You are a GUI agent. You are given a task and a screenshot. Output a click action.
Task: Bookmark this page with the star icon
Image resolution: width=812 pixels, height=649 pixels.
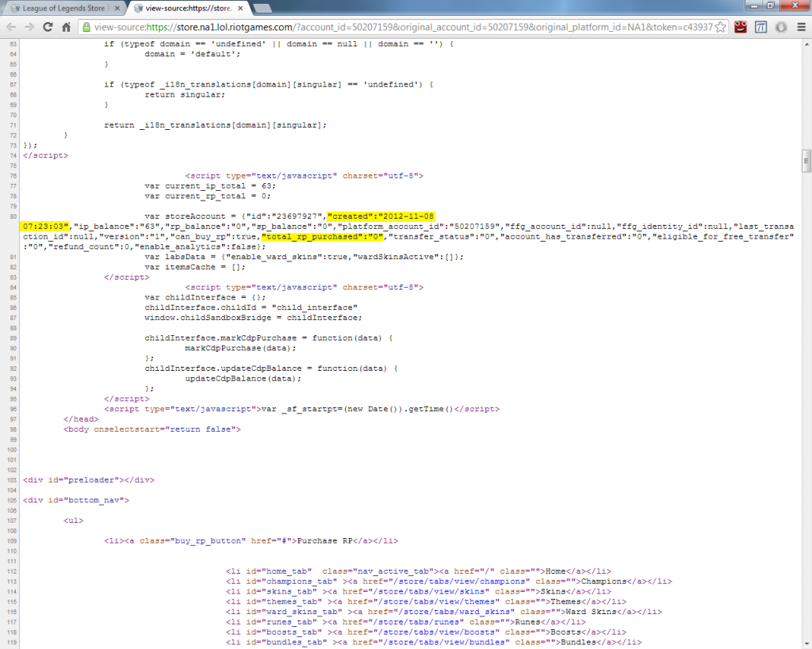[x=719, y=26]
